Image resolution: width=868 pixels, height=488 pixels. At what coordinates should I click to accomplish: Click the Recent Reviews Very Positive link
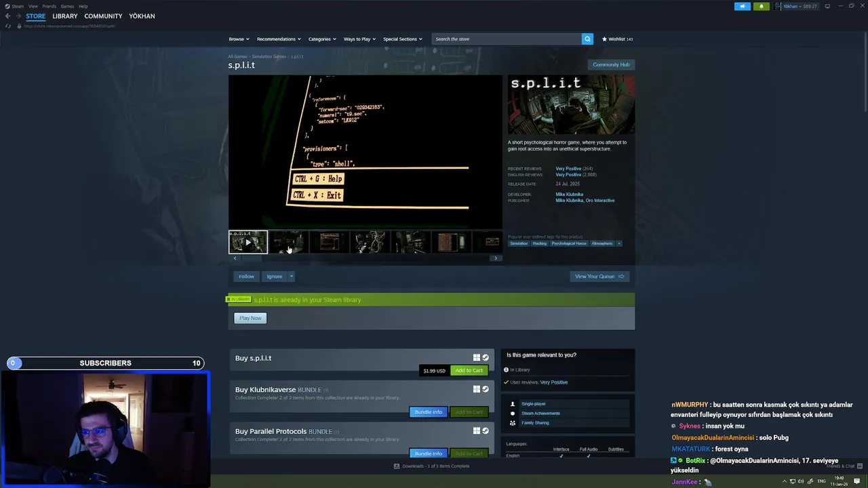[568, 169]
